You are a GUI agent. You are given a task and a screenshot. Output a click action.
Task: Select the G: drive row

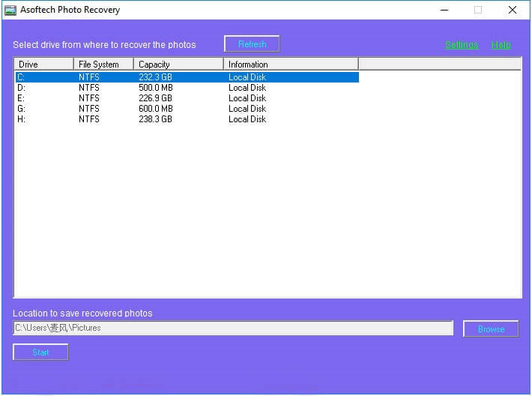187,109
